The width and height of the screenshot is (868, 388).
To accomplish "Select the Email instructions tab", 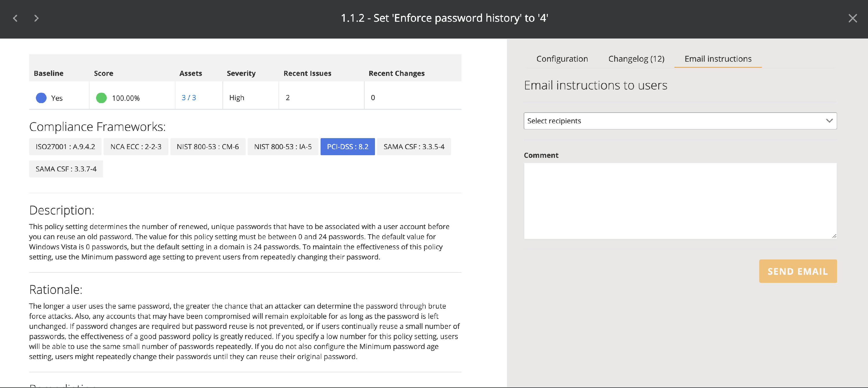I will pyautogui.click(x=718, y=59).
